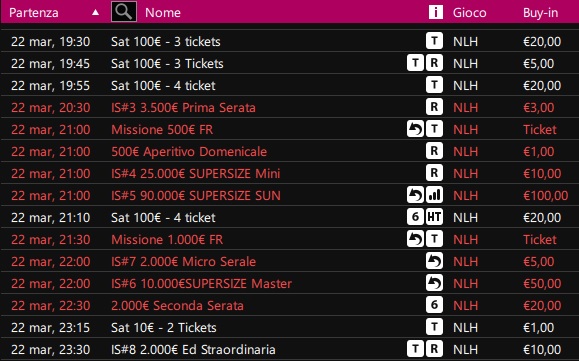Viewport: 579px width, 361px height.
Task: Click the info 'i' column header icon
Action: tap(435, 12)
